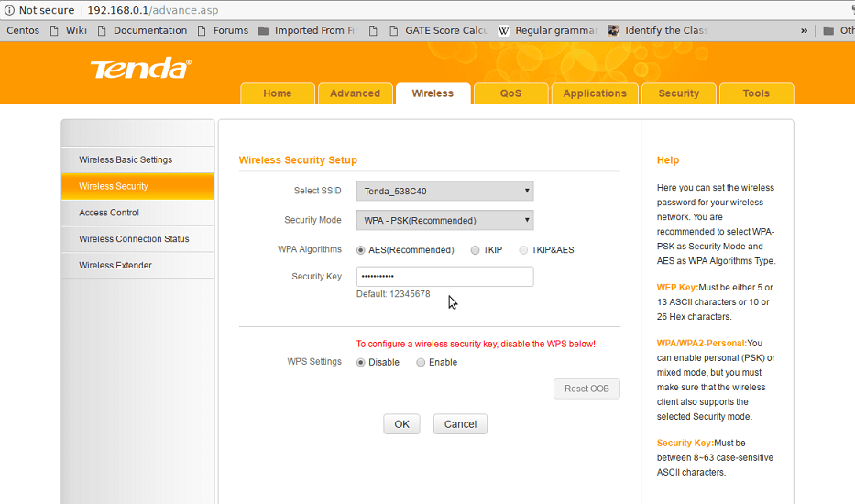Select AES(Recommended) algorithm
The image size is (855, 504).
point(360,250)
